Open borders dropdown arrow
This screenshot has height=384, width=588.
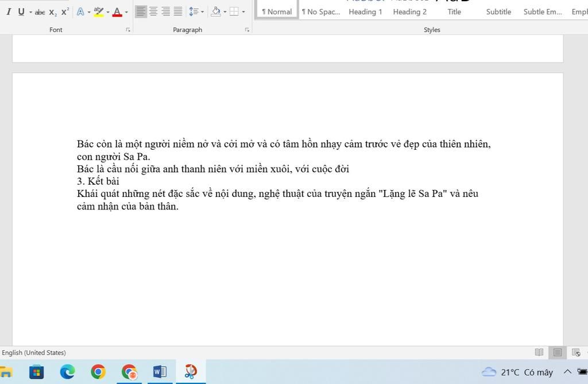243,12
